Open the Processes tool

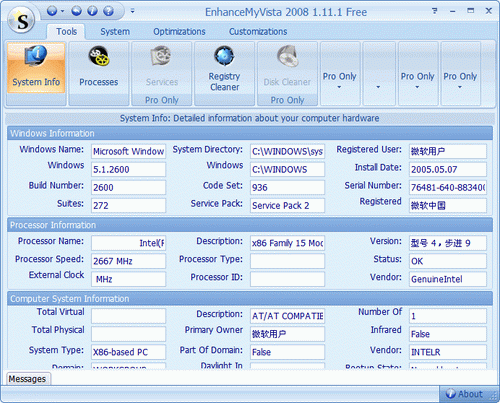[99, 68]
